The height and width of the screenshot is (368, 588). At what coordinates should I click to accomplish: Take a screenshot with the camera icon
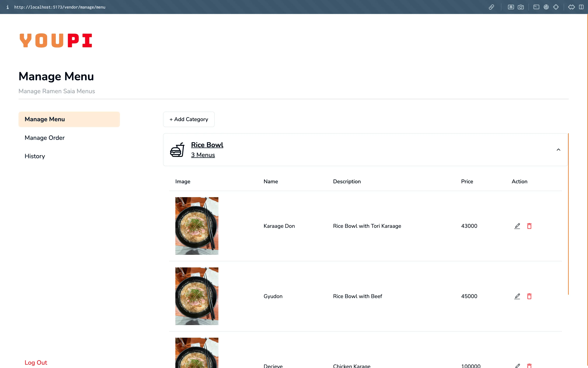coord(521,7)
